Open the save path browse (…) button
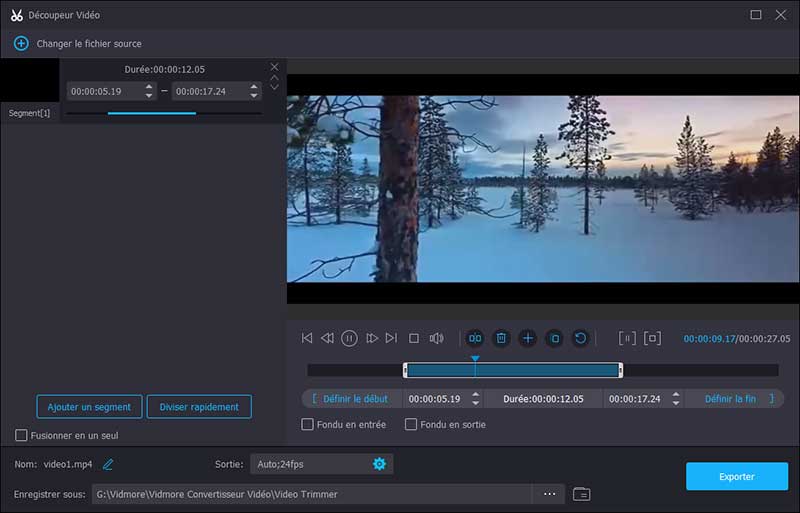This screenshot has width=800, height=513. point(549,494)
